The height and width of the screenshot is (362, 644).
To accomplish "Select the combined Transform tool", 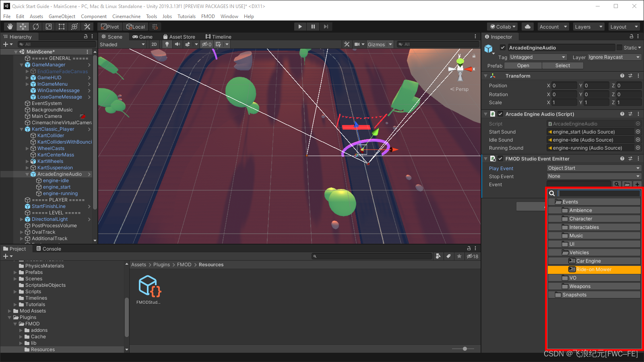I will pos(74,27).
